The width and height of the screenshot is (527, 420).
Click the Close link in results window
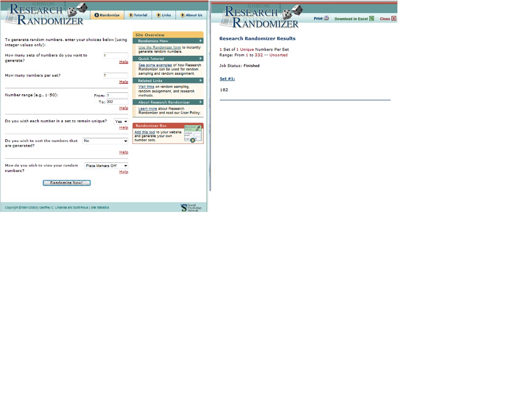[x=385, y=19]
